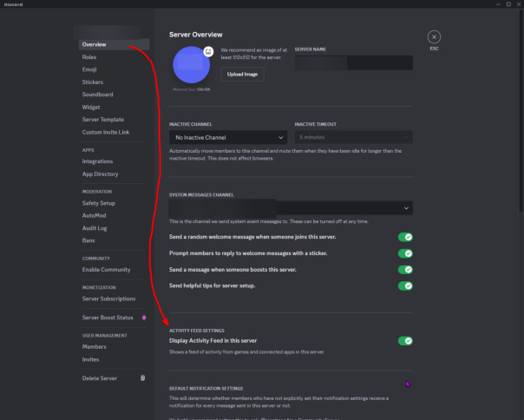Toggle random welcome message switch
Viewport: 524px width, 420px height.
(x=405, y=237)
